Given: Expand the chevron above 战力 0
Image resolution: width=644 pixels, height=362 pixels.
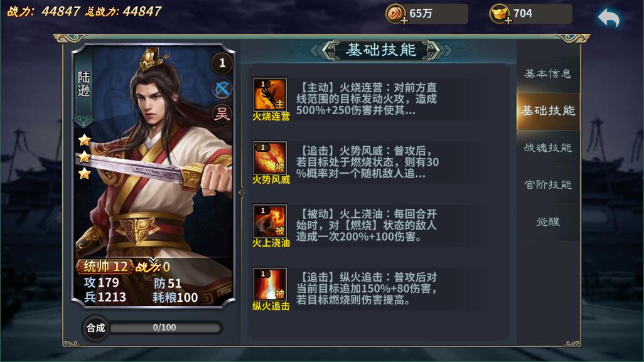Looking at the screenshot, I should click(x=153, y=260).
